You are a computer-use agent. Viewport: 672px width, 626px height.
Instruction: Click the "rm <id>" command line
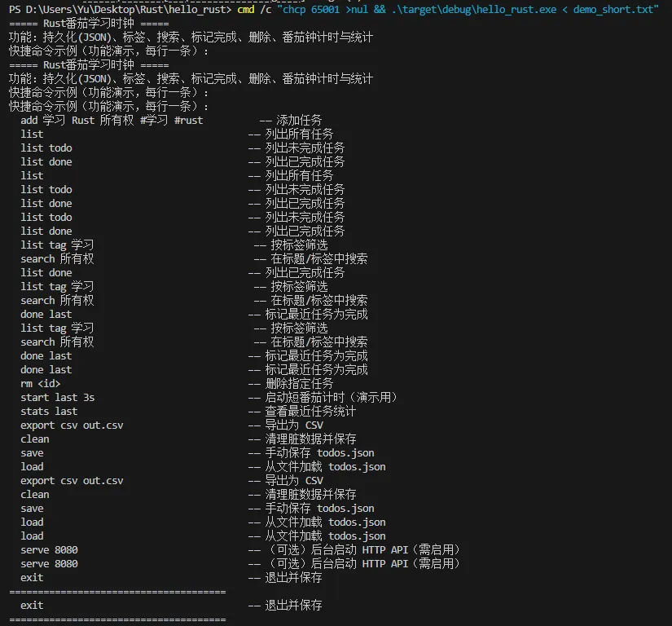click(40, 384)
